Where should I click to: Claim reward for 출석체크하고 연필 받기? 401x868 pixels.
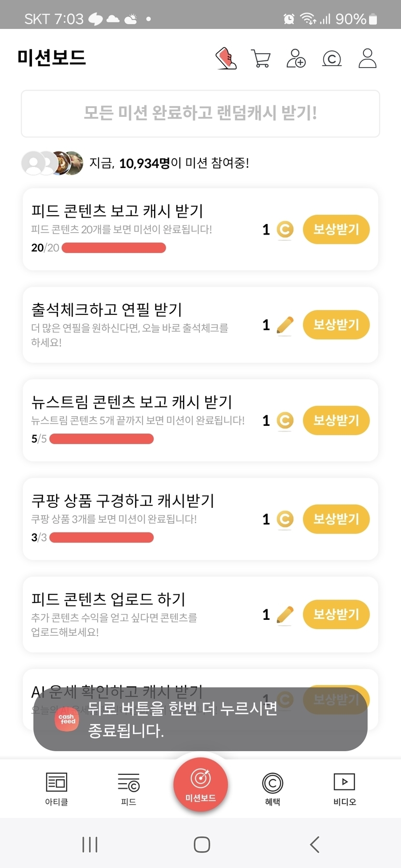(x=336, y=325)
